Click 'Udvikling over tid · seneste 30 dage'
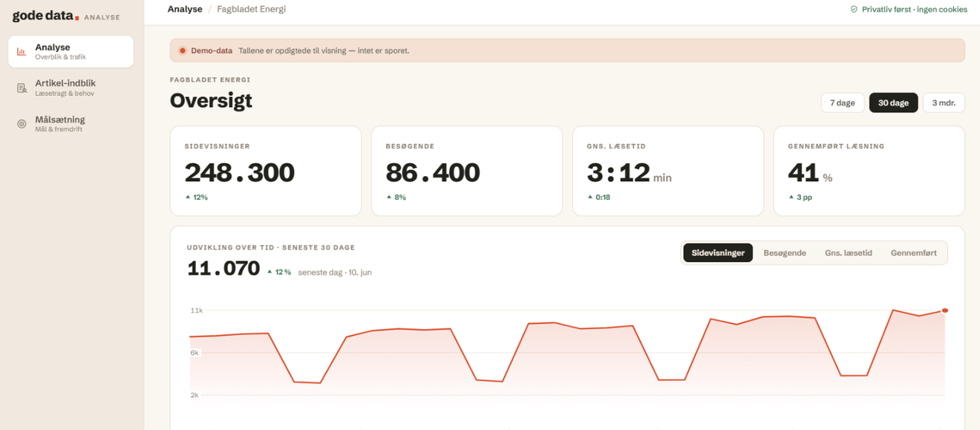The image size is (980, 430). pos(271,247)
